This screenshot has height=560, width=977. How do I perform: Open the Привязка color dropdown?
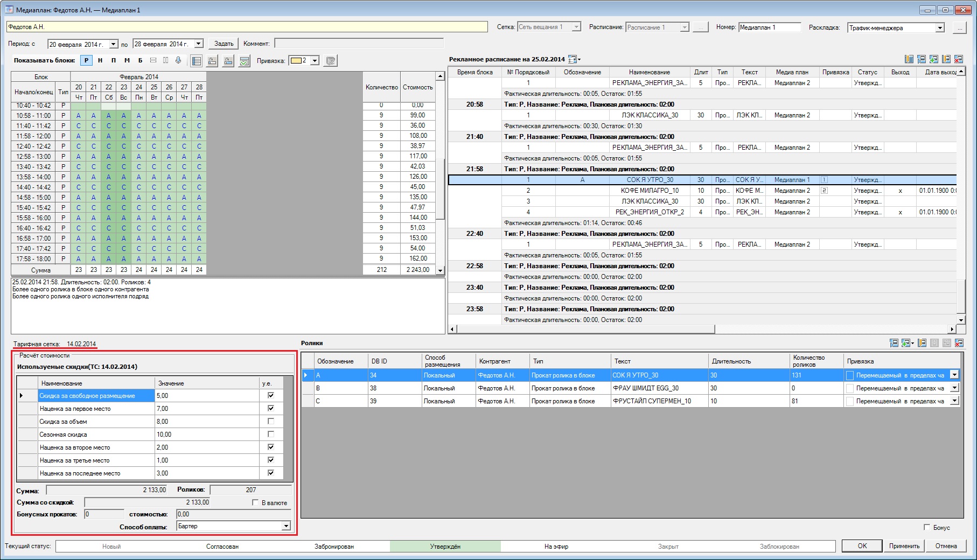click(315, 61)
